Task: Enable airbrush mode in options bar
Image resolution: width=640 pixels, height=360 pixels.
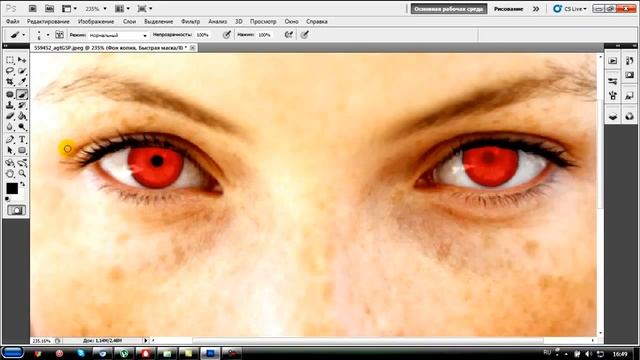Action: click(289, 35)
